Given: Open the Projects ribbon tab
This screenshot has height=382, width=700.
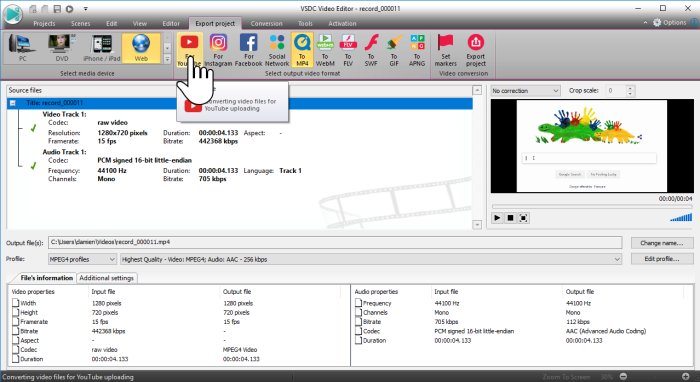Looking at the screenshot, I should [44, 23].
